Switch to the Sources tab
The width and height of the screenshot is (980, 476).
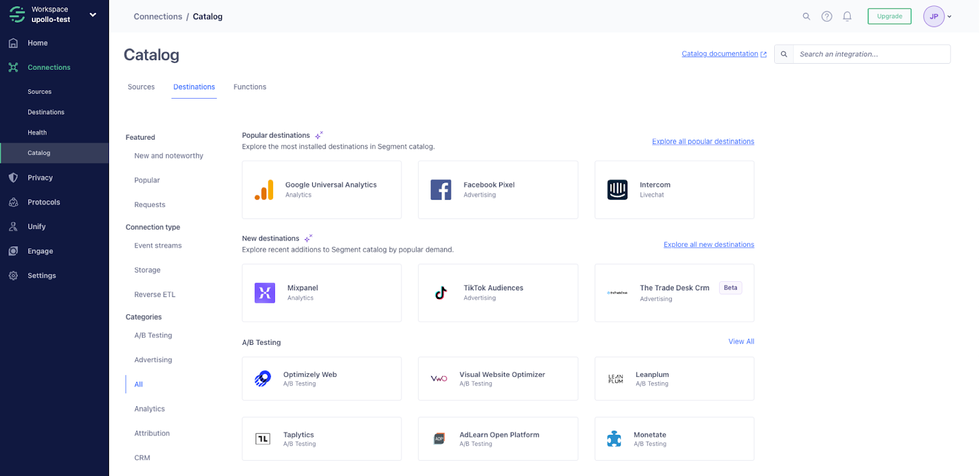(141, 87)
